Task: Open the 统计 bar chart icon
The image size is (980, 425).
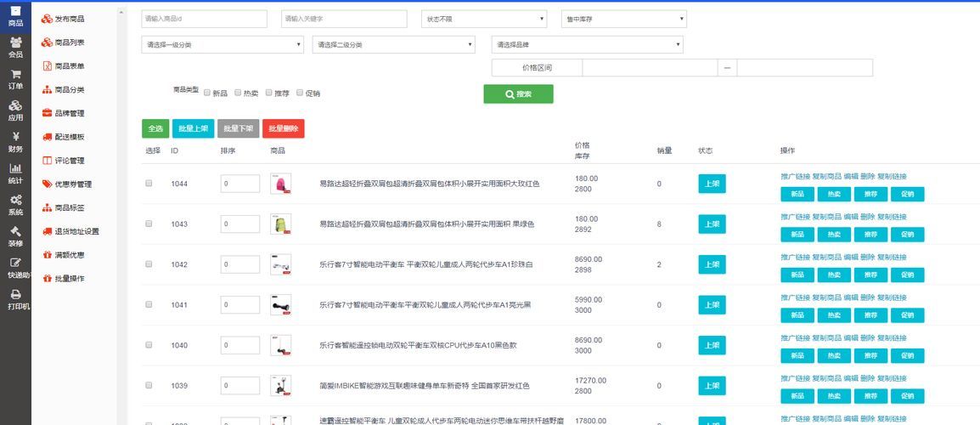Action: [15, 168]
